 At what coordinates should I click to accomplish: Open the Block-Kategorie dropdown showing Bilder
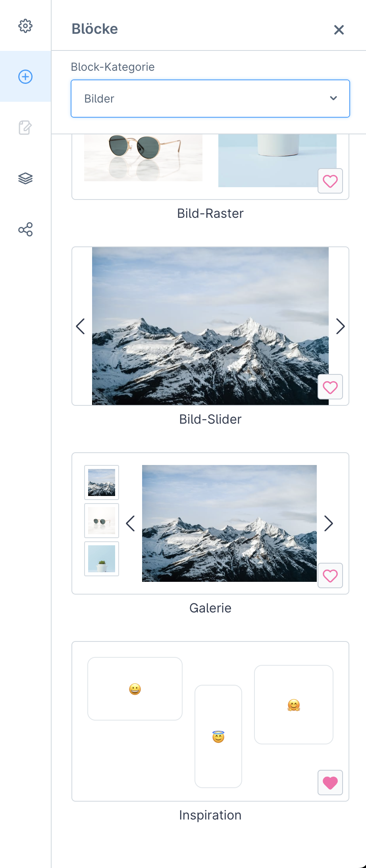210,99
